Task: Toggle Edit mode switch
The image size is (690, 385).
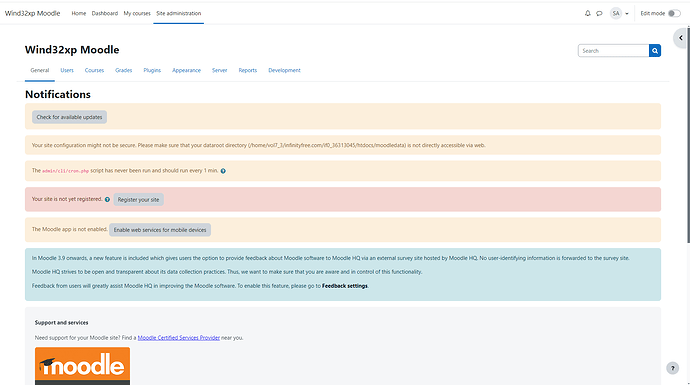Action: tap(674, 13)
